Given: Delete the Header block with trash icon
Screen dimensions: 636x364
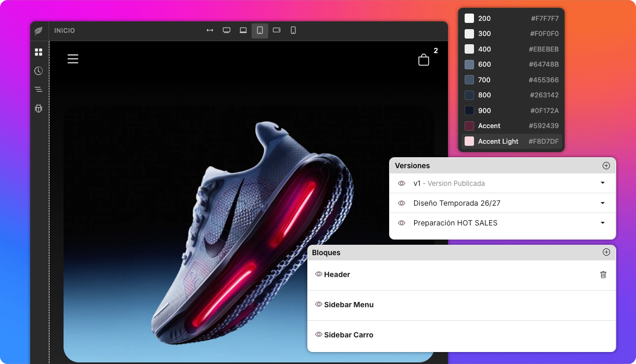Looking at the screenshot, I should pyautogui.click(x=603, y=274).
